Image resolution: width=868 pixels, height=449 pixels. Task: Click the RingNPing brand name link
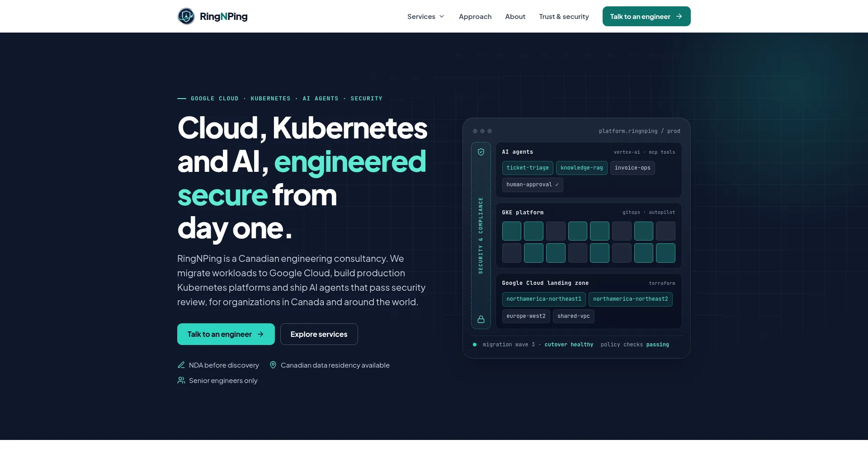(224, 16)
